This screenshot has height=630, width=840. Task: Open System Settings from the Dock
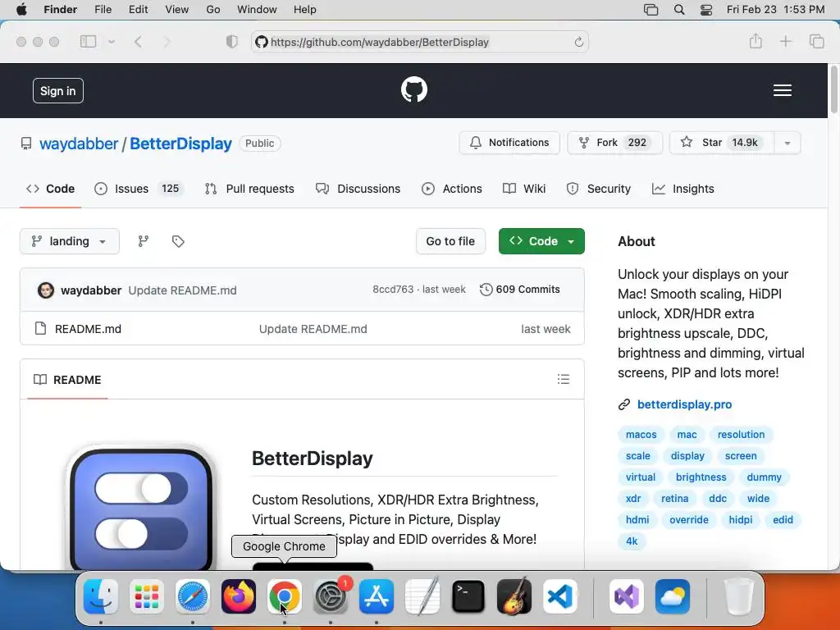coord(331,596)
